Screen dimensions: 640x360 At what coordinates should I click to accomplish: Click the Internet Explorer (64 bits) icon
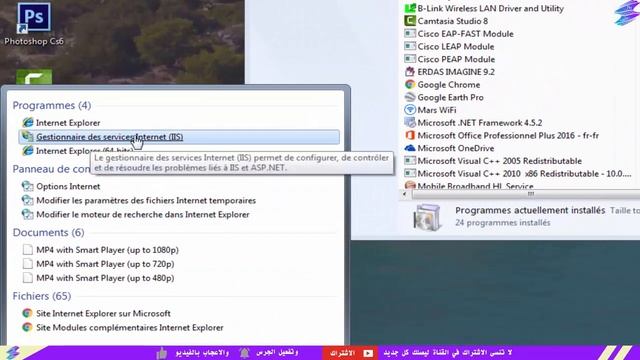pos(28,151)
